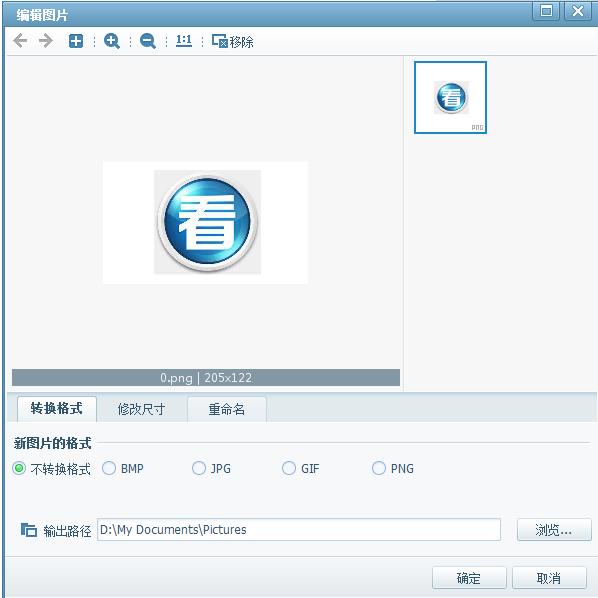Choose BMP as new image format
Viewport: 598px width, 598px height.
123,468
